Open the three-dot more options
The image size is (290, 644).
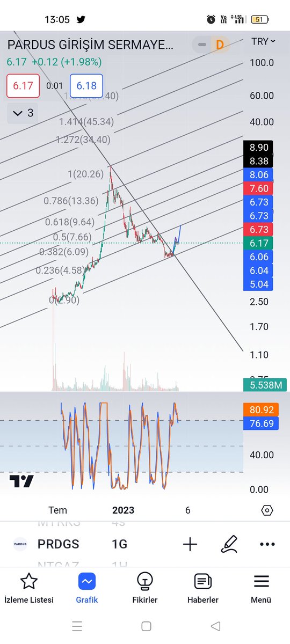[267, 544]
